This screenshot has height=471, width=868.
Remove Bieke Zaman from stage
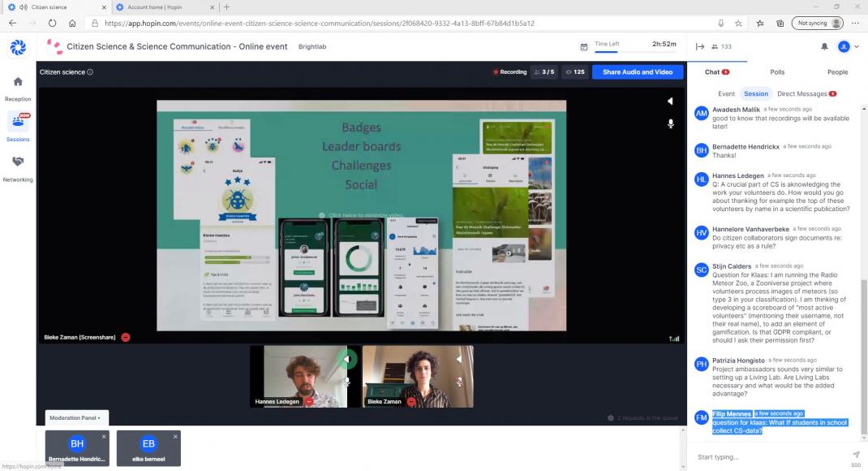411,402
